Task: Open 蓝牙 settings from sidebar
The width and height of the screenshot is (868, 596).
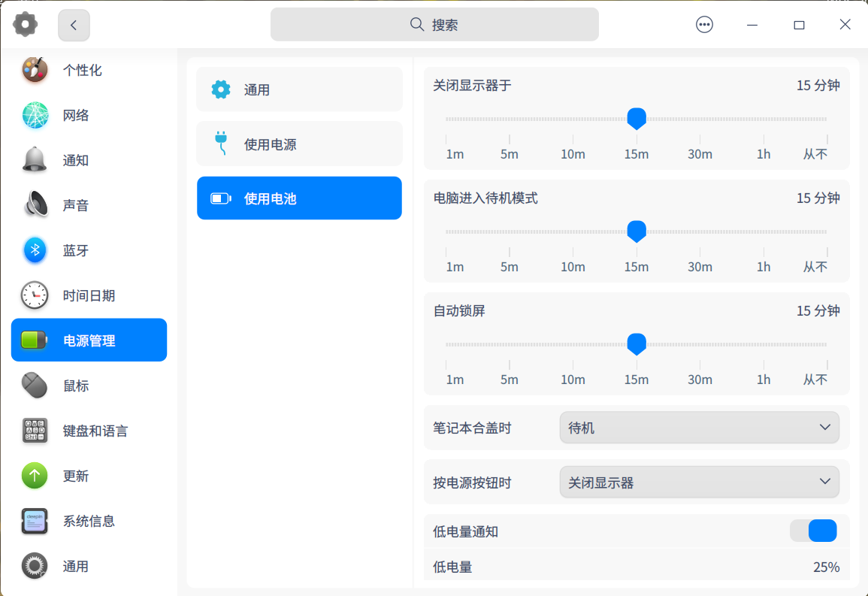Action: 89,250
